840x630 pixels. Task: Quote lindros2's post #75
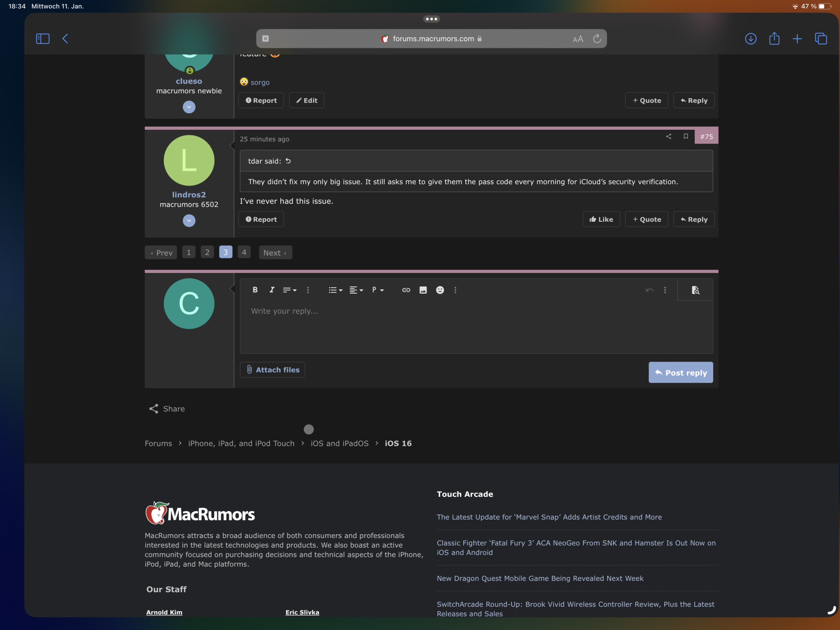click(647, 219)
